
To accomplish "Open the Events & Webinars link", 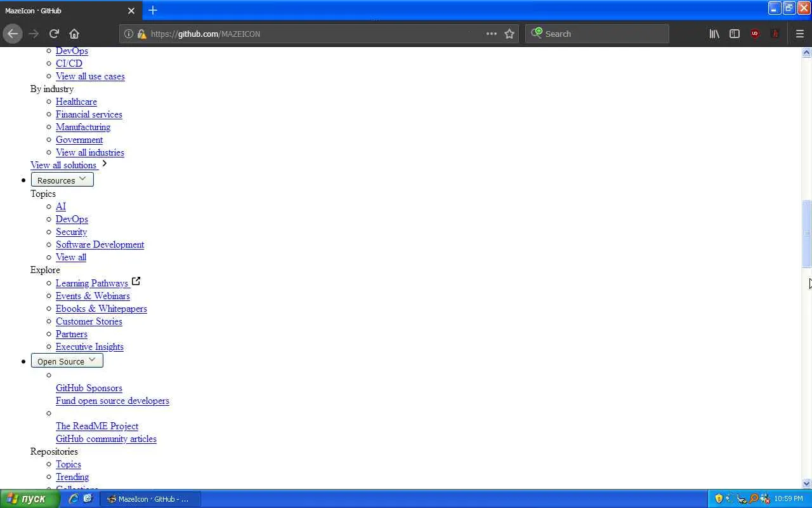I will (x=93, y=296).
